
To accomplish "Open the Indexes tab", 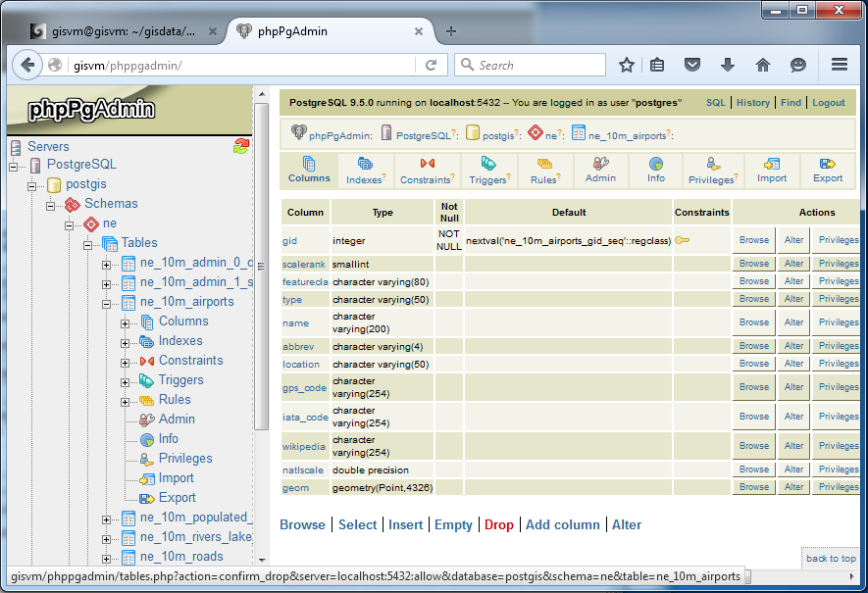I will click(x=366, y=171).
